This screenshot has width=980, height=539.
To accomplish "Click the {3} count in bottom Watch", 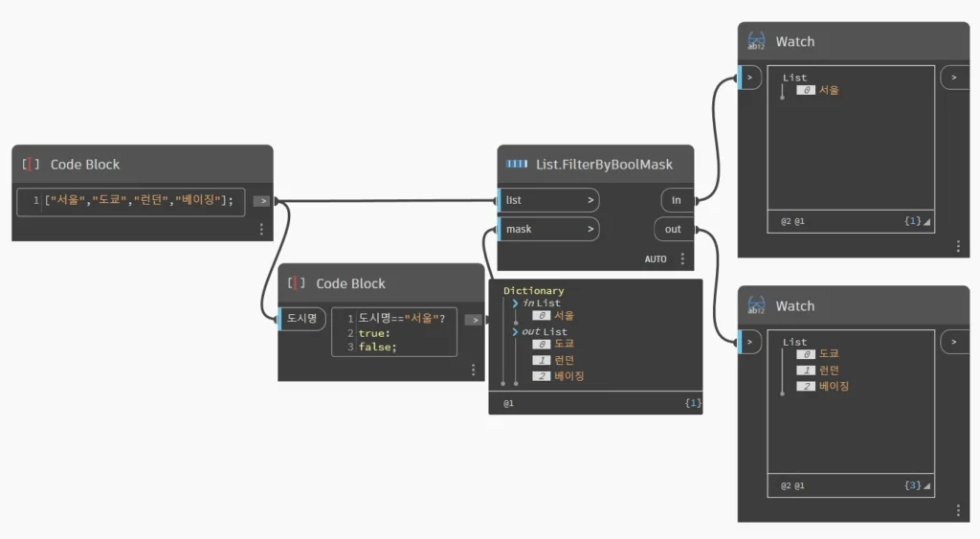I will pos(912,485).
